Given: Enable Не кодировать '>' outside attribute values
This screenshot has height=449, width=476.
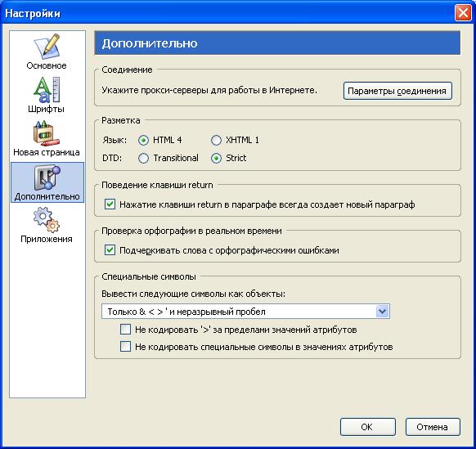Looking at the screenshot, I should pos(125,329).
